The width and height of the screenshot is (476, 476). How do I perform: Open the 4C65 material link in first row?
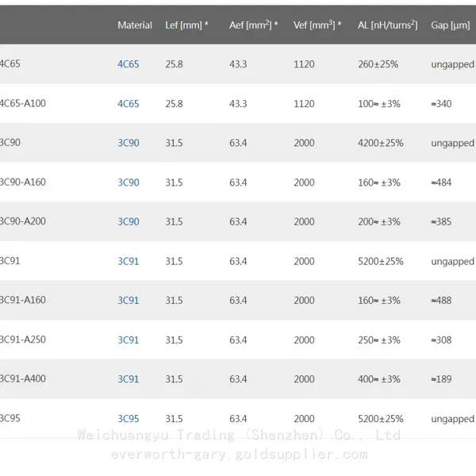click(x=128, y=64)
